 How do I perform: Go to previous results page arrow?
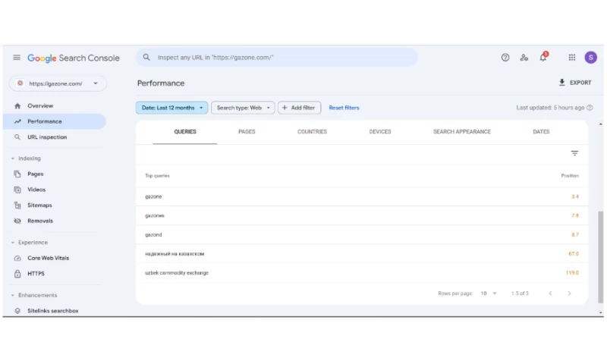(x=550, y=293)
